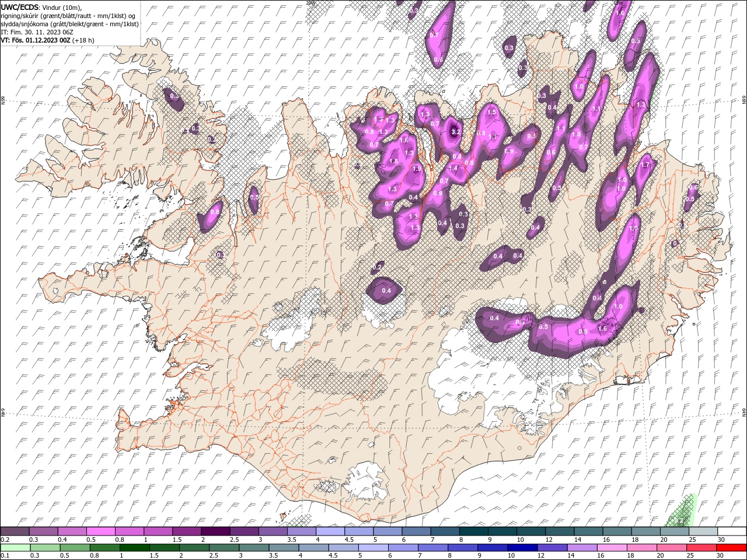
Task: Click the '3.2' snowfall peak value on the map
Action: pos(456,132)
